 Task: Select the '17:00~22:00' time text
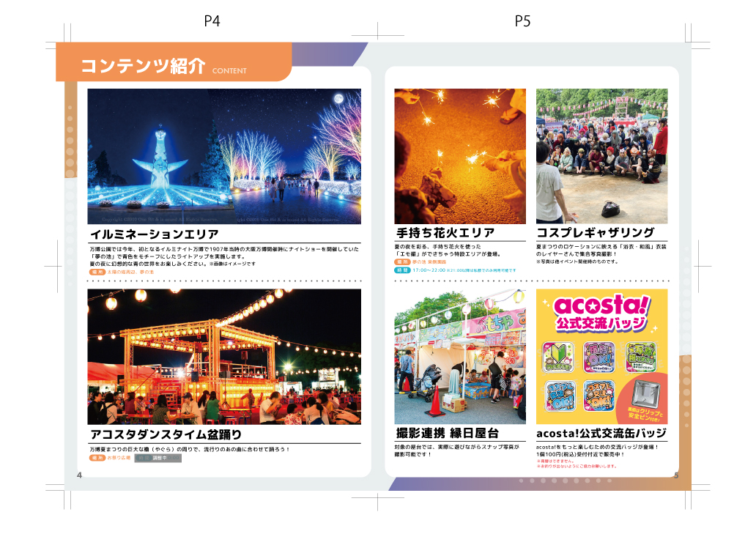point(429,270)
